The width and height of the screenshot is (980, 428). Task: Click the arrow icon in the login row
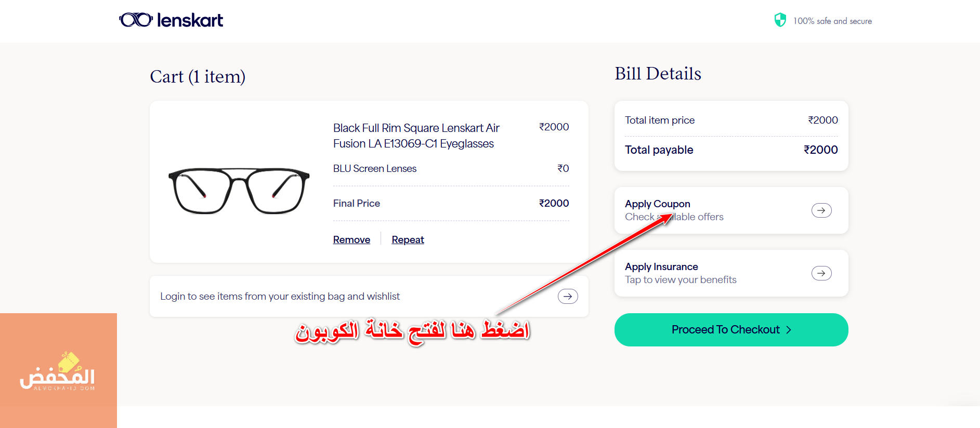(568, 296)
